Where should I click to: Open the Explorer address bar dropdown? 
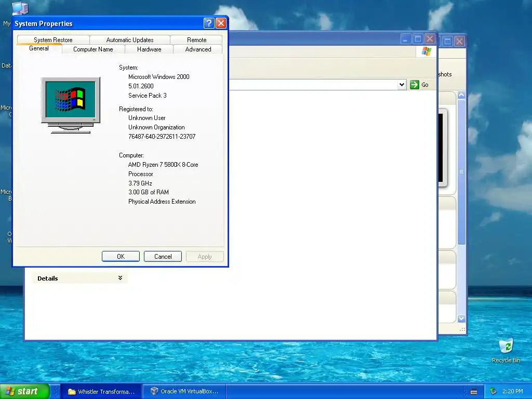pos(402,85)
